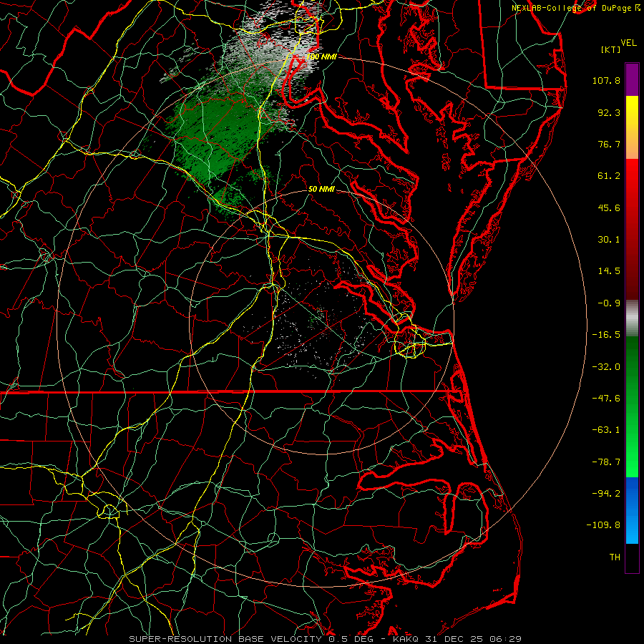Screen dimensions: 644x644
Task: Click the 30.1 legend value
Action: point(609,240)
